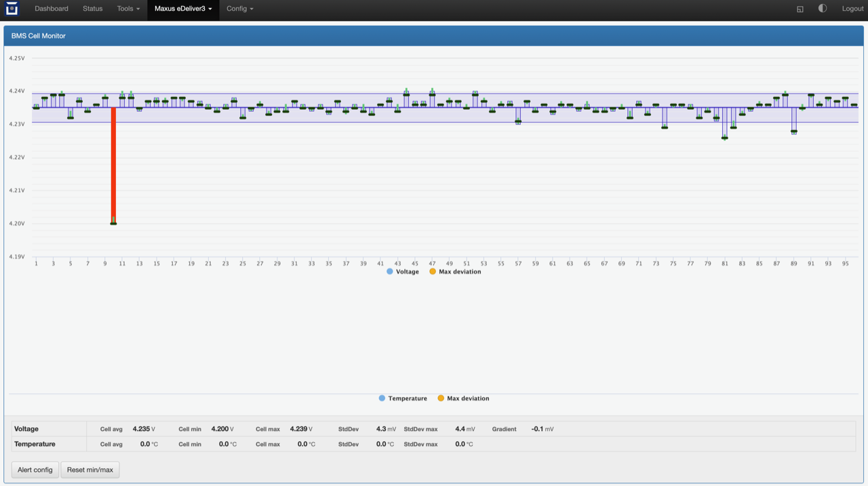This screenshot has width=868, height=486.
Task: Toggle fullscreen mode icon in navbar
Action: pos(800,9)
